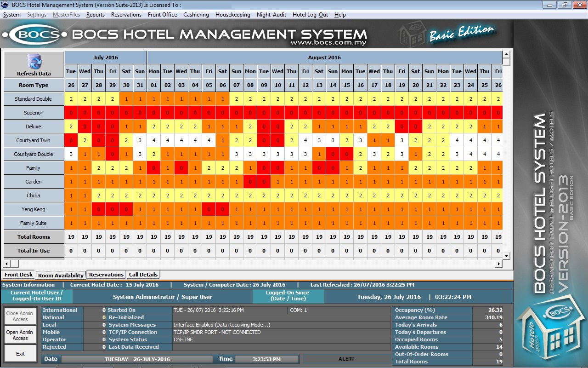Click the horizontal scrollbar thumb
588x368 pixels.
coord(14,264)
